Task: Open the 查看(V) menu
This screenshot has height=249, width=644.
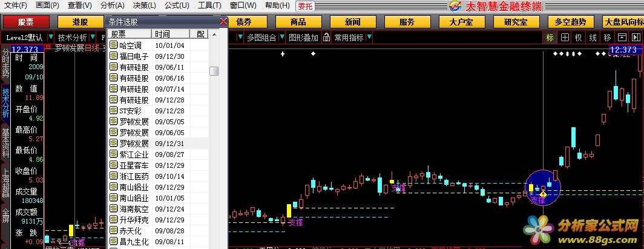Action: [x=80, y=5]
